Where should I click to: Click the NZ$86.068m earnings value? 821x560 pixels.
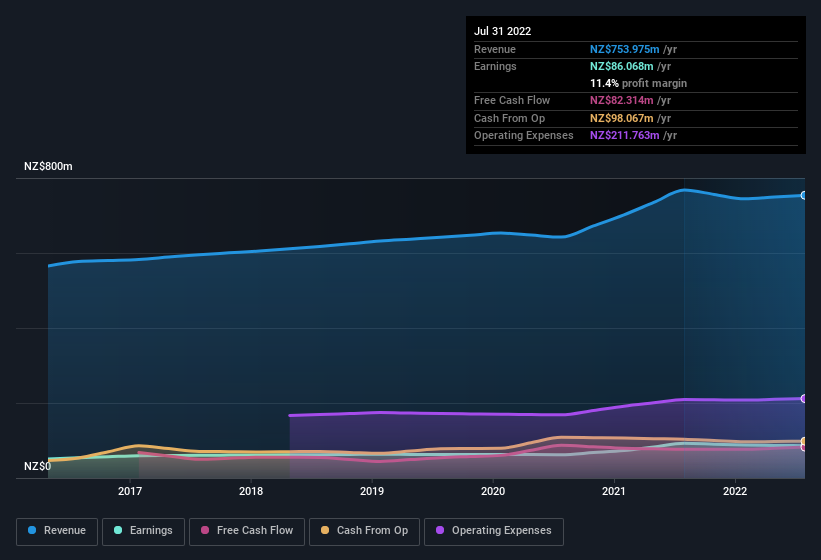(x=622, y=66)
